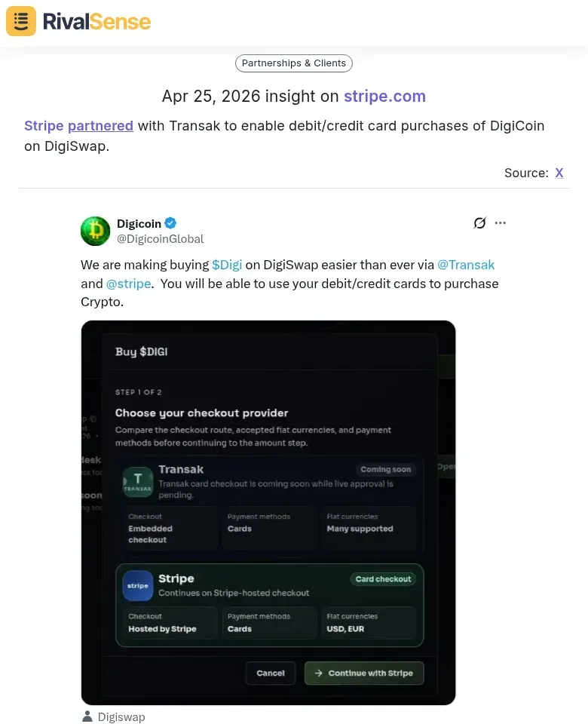The width and height of the screenshot is (588, 724).
Task: Select Stripe as the checkout provider
Action: pos(268,603)
